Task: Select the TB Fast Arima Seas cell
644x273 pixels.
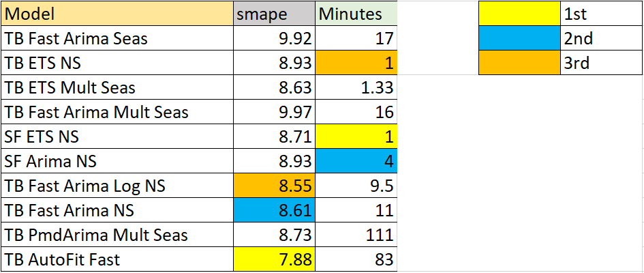Action: coord(117,38)
